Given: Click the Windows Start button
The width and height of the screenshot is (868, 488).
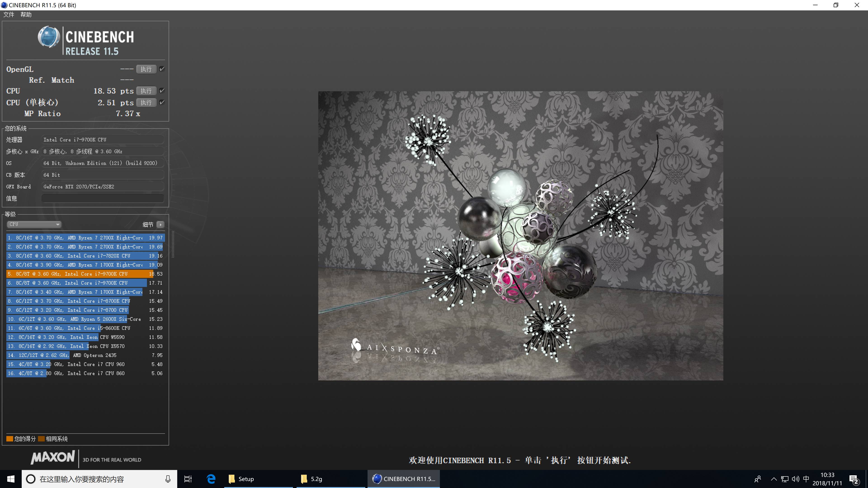Looking at the screenshot, I should (11, 479).
